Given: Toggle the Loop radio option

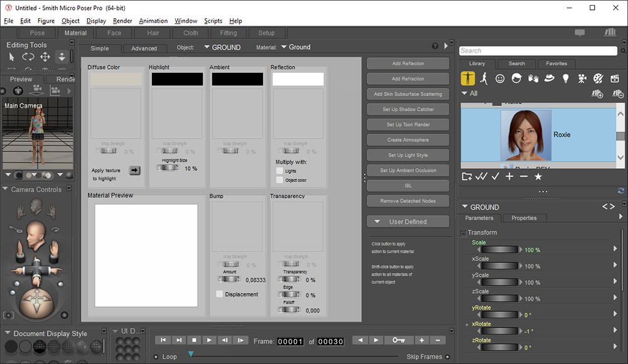Looking at the screenshot, I should pos(156,356).
